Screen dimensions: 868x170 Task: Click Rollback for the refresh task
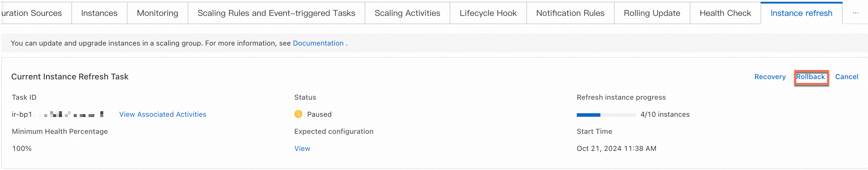(810, 77)
